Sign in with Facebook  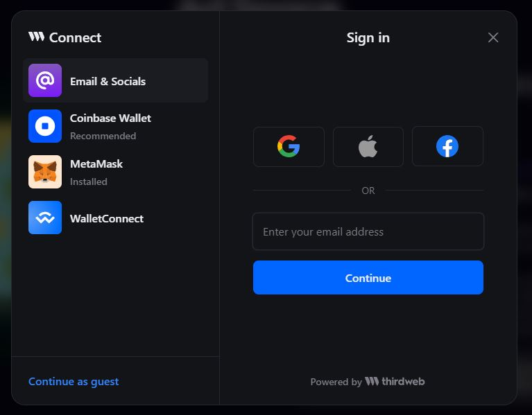tap(447, 146)
